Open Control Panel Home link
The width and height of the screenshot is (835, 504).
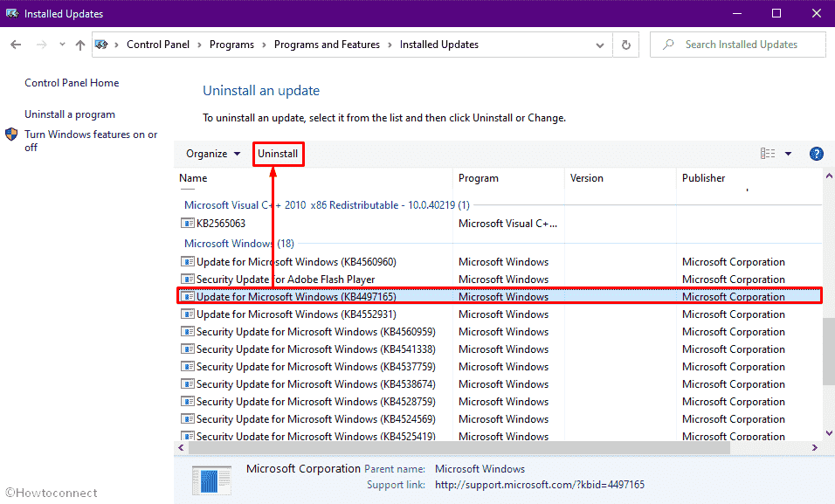click(72, 83)
